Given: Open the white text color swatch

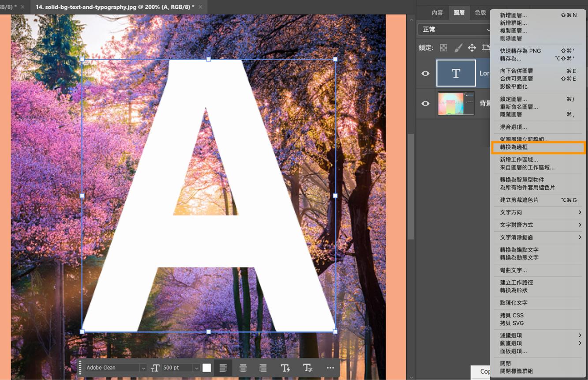Looking at the screenshot, I should (206, 368).
